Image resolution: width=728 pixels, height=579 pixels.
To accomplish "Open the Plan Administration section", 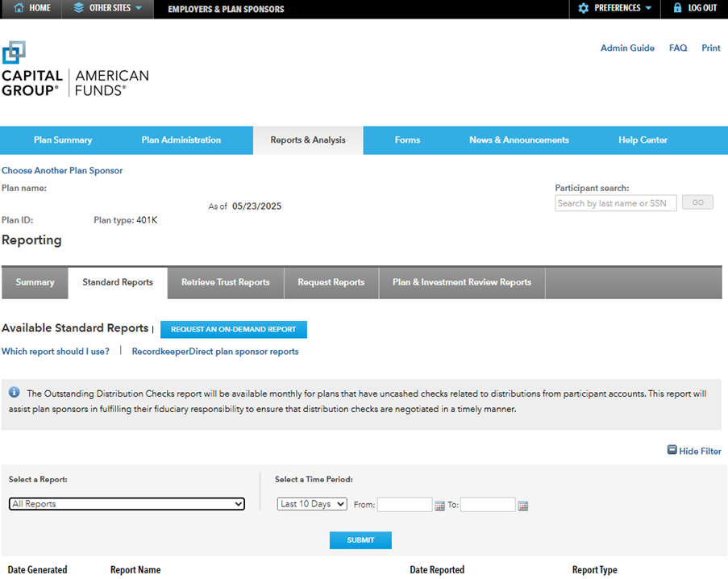I will point(181,140).
